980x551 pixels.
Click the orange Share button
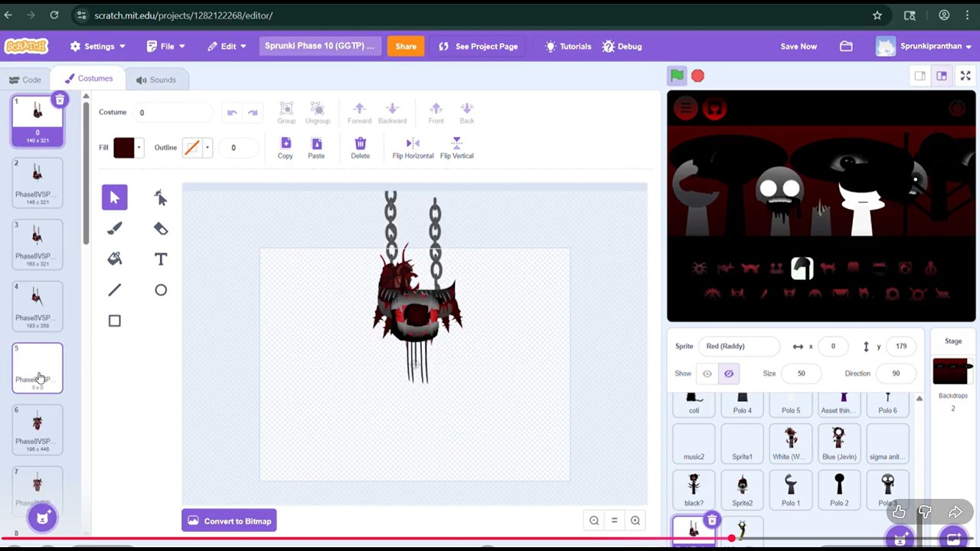(406, 46)
